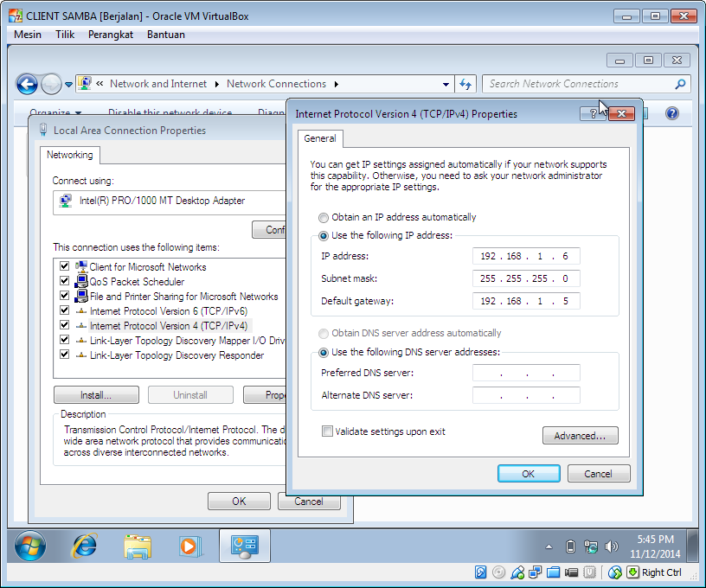Enable Validate settings upon exit checkbox
Image resolution: width=706 pixels, height=588 pixels.
pos(327,431)
